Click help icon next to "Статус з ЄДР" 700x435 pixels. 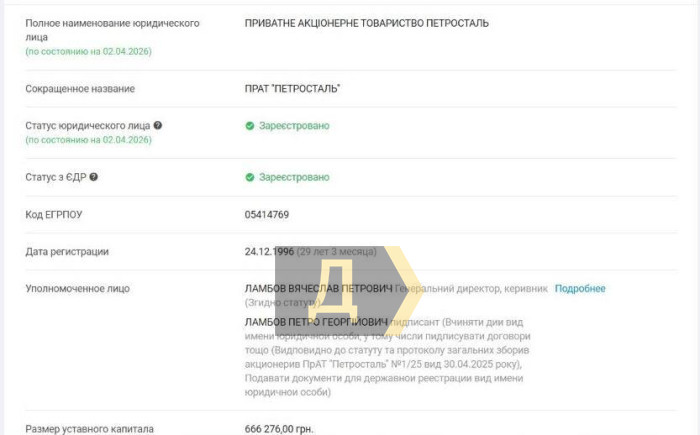click(x=94, y=177)
